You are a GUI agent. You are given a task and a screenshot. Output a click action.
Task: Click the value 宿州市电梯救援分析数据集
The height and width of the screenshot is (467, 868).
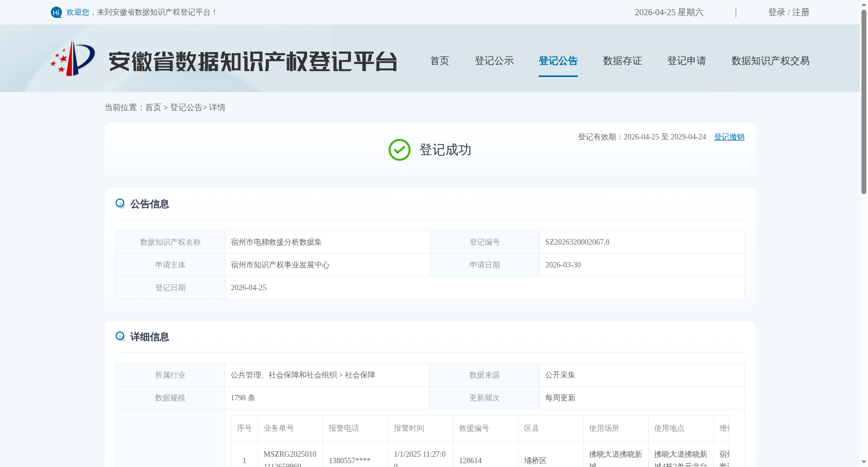tap(276, 242)
